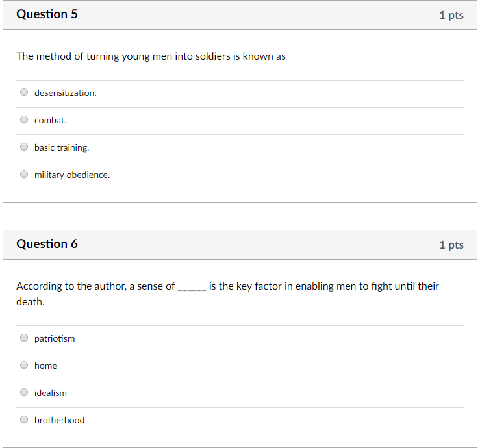Select the patriotism radio button
Viewport: 480px width, 448px height.
pos(24,338)
